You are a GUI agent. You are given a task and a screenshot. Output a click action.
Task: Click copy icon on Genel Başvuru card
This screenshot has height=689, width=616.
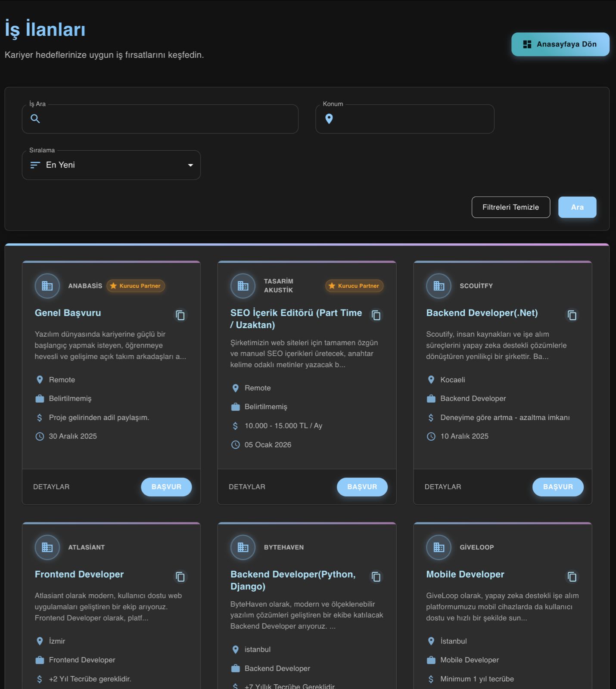click(x=180, y=315)
